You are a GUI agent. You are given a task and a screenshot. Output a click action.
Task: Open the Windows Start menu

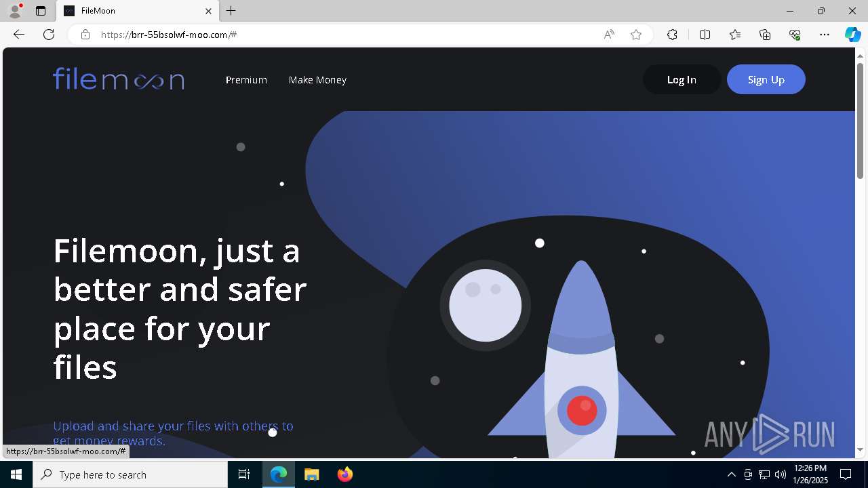click(x=16, y=474)
